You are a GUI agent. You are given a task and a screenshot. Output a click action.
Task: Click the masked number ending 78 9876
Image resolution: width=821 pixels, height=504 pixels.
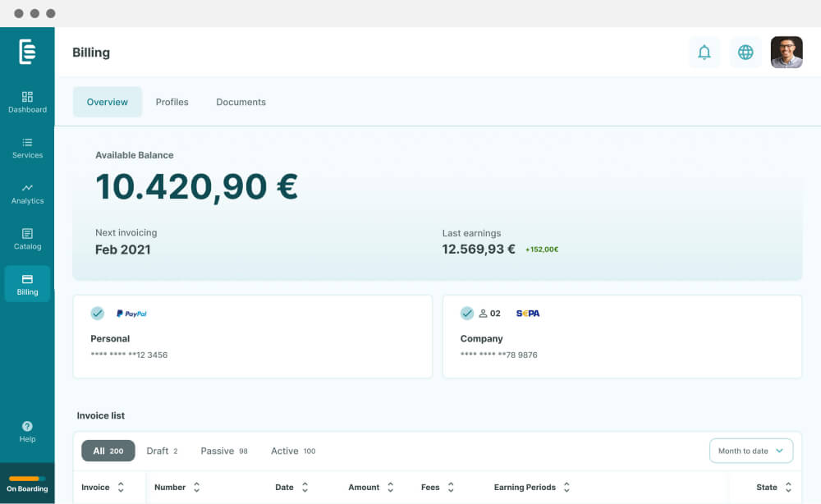(x=498, y=355)
